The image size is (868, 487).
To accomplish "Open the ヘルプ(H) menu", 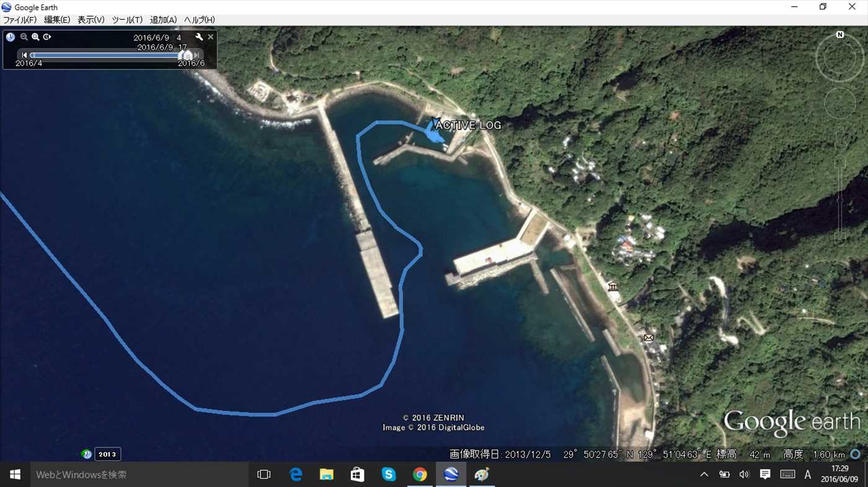I will click(200, 20).
